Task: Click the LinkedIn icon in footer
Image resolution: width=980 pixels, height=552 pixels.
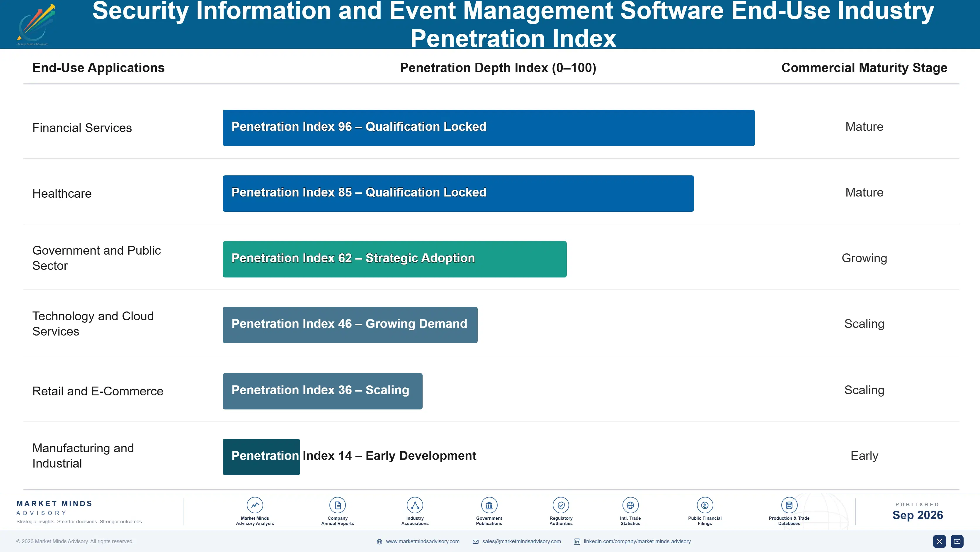Action: point(577,542)
